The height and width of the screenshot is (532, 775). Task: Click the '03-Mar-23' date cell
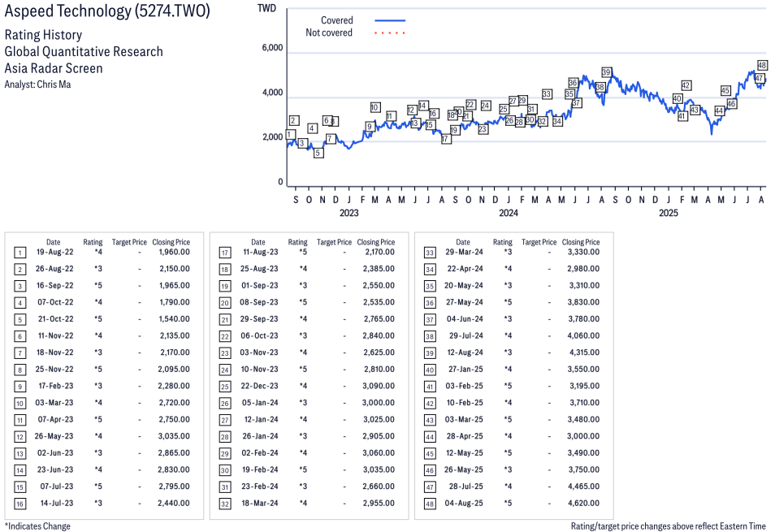coord(54,403)
